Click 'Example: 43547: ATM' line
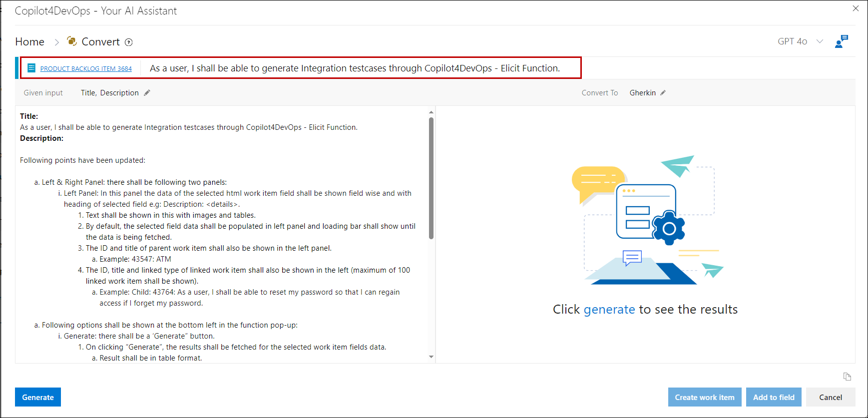The image size is (868, 418). [x=135, y=259]
